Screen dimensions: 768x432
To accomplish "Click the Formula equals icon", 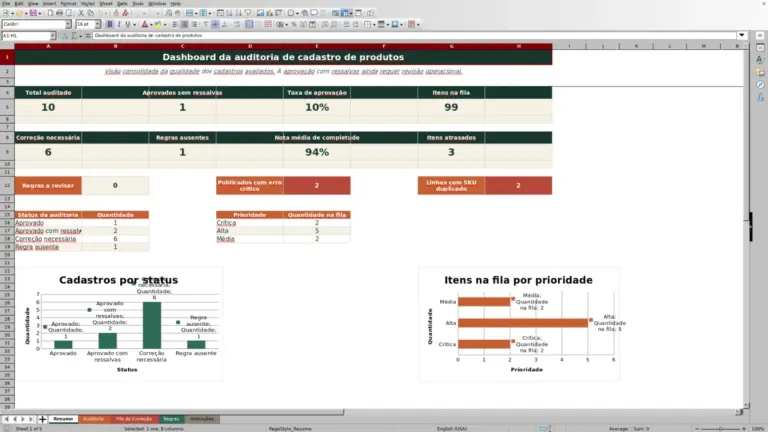I will click(x=88, y=36).
